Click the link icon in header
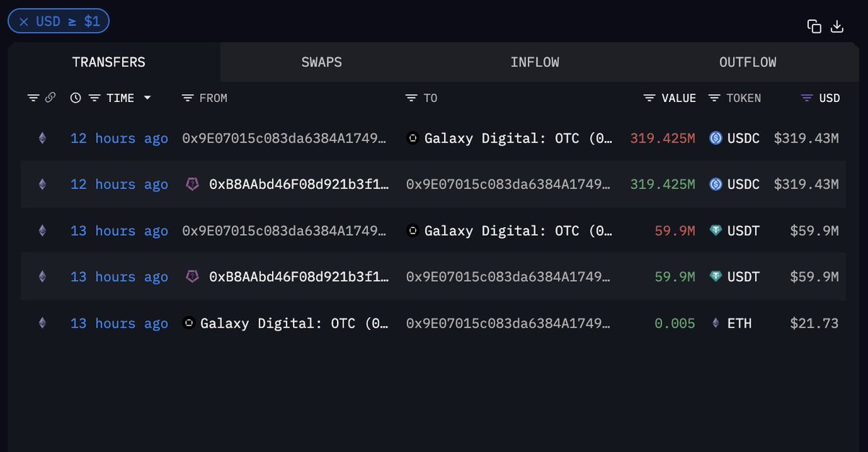 click(x=50, y=98)
